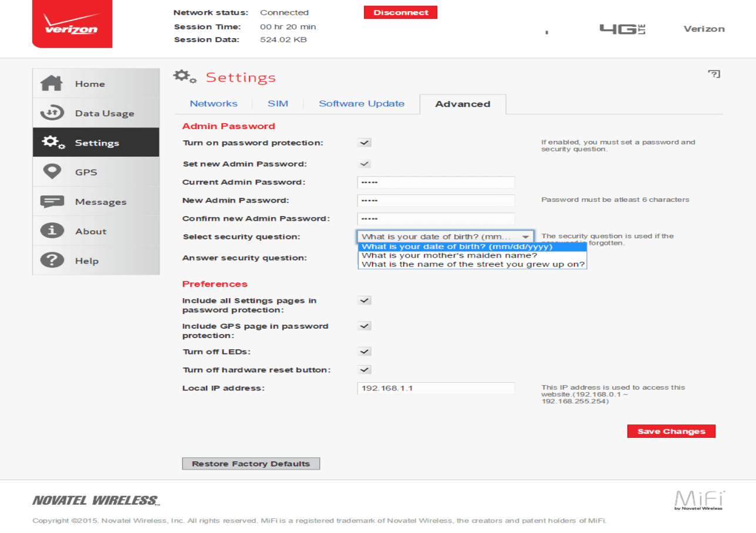Toggle Turn off hardware reset button checkbox
The width and height of the screenshot is (756, 533).
tap(365, 370)
